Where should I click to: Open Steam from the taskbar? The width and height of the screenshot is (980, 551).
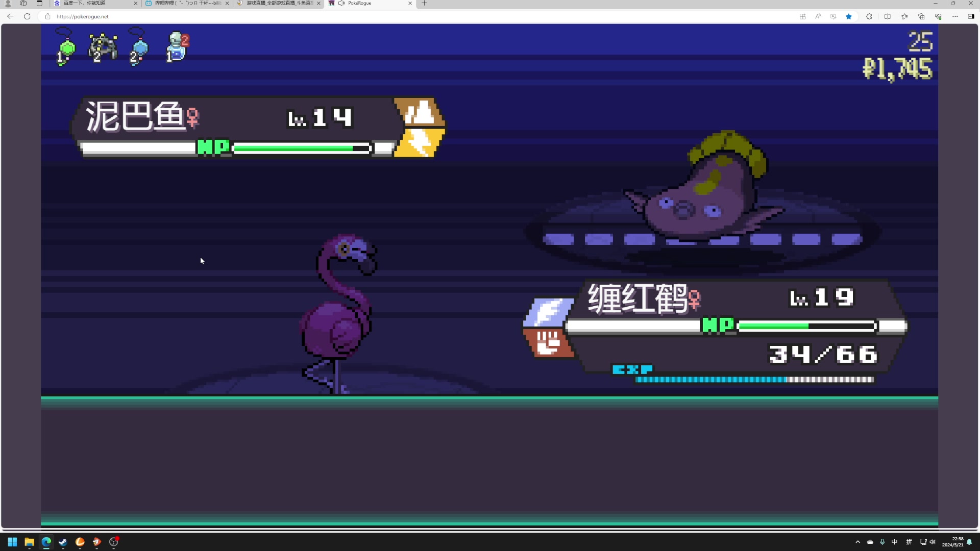[x=63, y=542]
